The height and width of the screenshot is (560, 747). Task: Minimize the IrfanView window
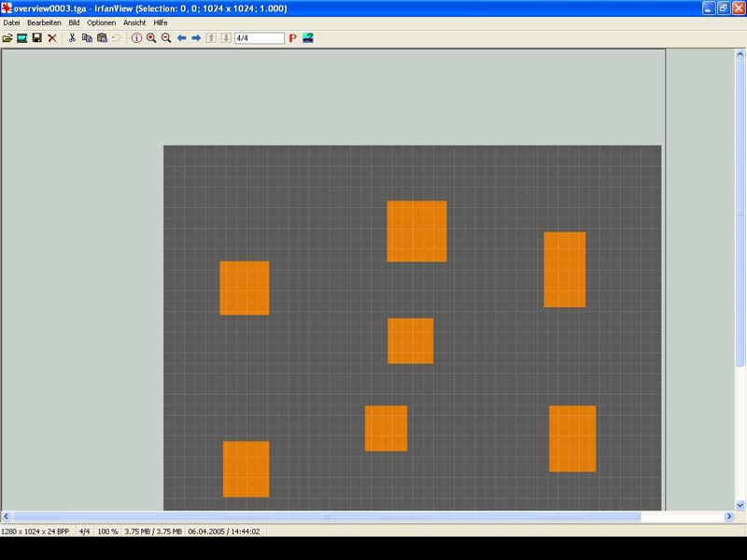pyautogui.click(x=709, y=8)
